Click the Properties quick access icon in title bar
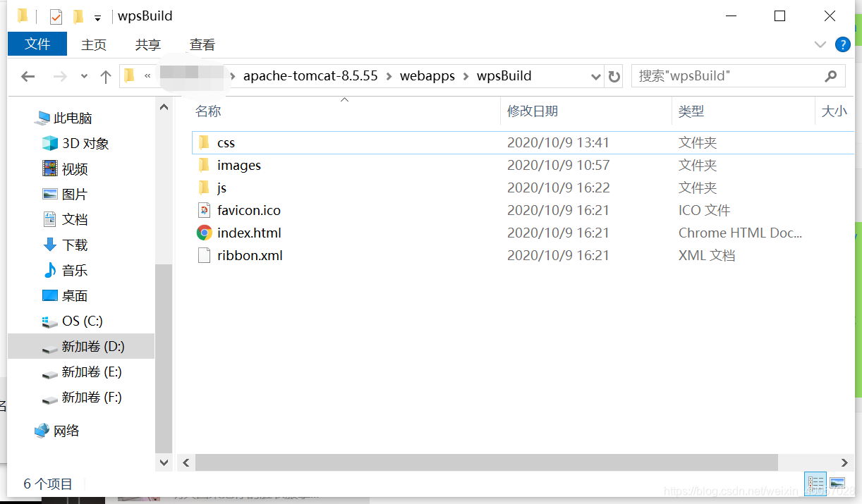The height and width of the screenshot is (504, 862). [x=56, y=16]
